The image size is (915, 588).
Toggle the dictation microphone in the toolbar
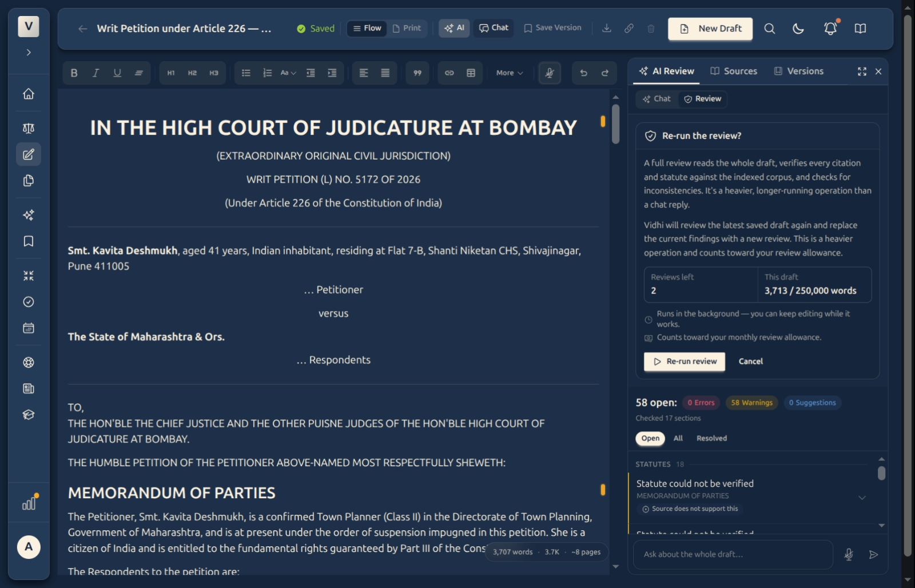pyautogui.click(x=550, y=73)
